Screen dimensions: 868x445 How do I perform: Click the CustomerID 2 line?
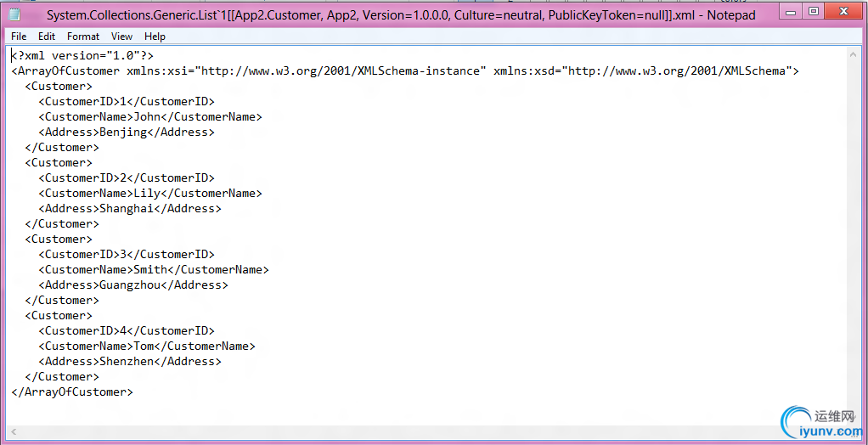click(127, 178)
